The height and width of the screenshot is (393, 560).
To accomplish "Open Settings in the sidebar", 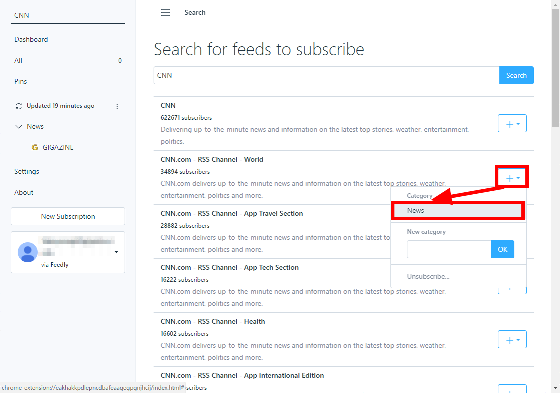I will 27,171.
